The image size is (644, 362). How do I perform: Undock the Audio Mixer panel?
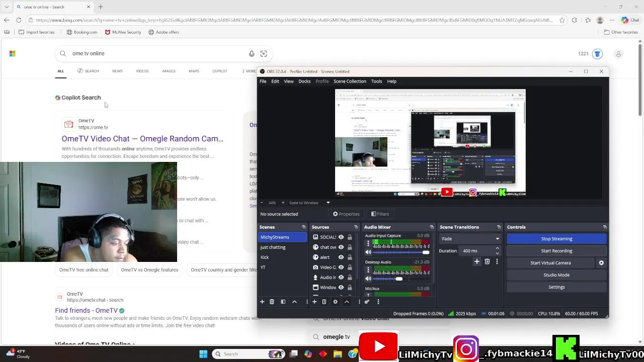(x=432, y=227)
